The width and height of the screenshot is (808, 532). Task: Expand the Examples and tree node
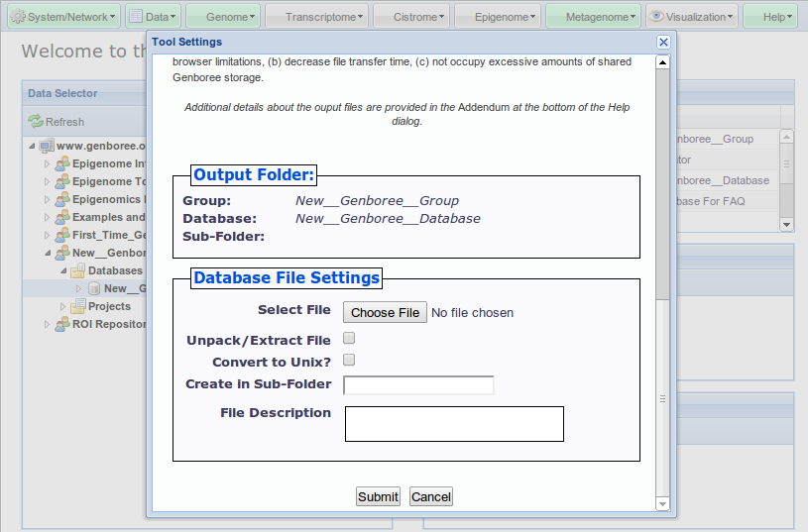tap(47, 217)
